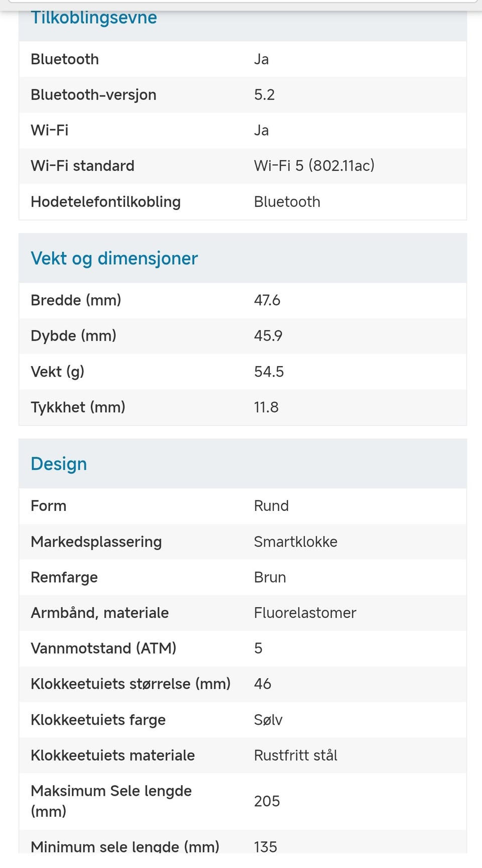Click the Form row label
Image resolution: width=482 pixels, height=868 pixels.
coord(48,506)
